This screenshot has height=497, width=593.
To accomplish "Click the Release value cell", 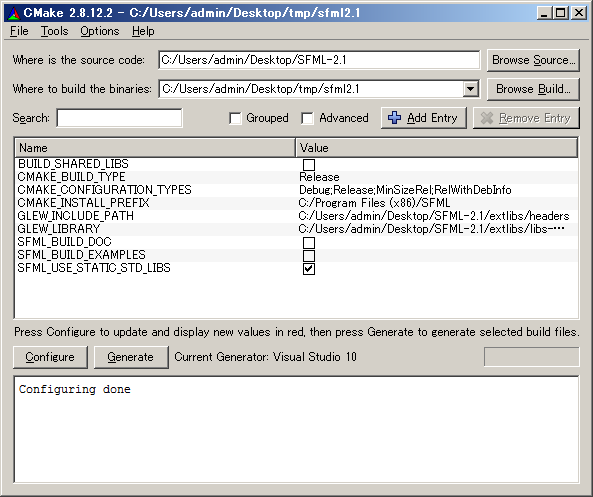I will 319,177.
